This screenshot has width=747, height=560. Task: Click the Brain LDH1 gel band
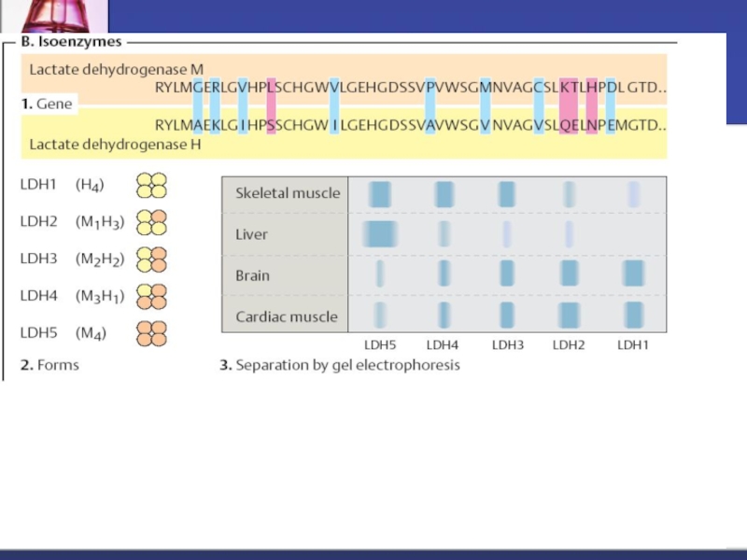(634, 273)
